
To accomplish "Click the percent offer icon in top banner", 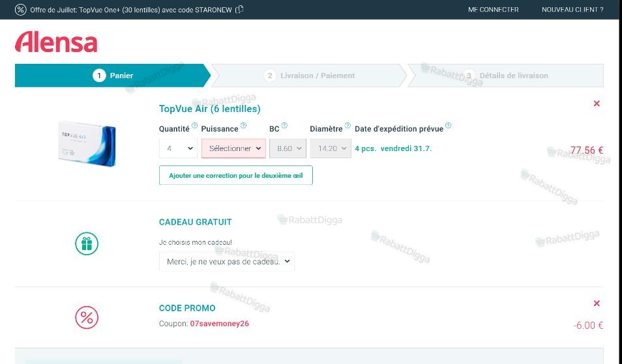I will (21, 10).
